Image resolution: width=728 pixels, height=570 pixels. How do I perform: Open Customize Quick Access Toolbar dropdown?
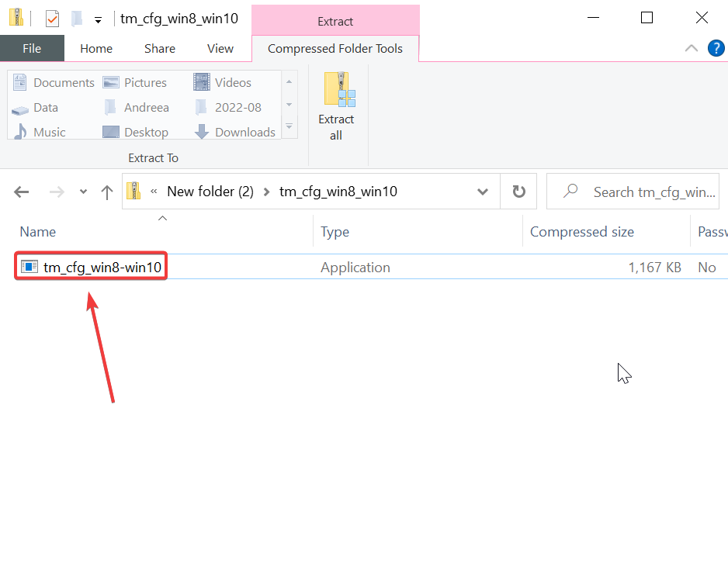pos(98,20)
